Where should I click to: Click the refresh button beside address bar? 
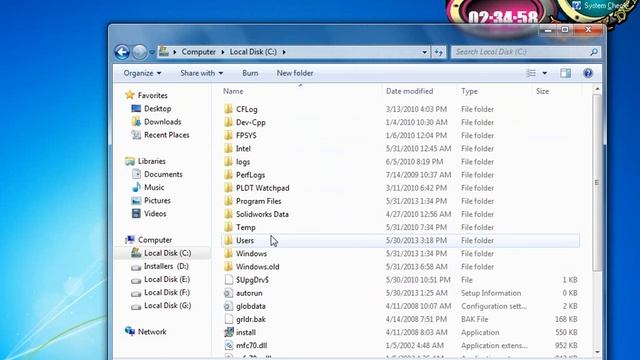tap(439, 52)
